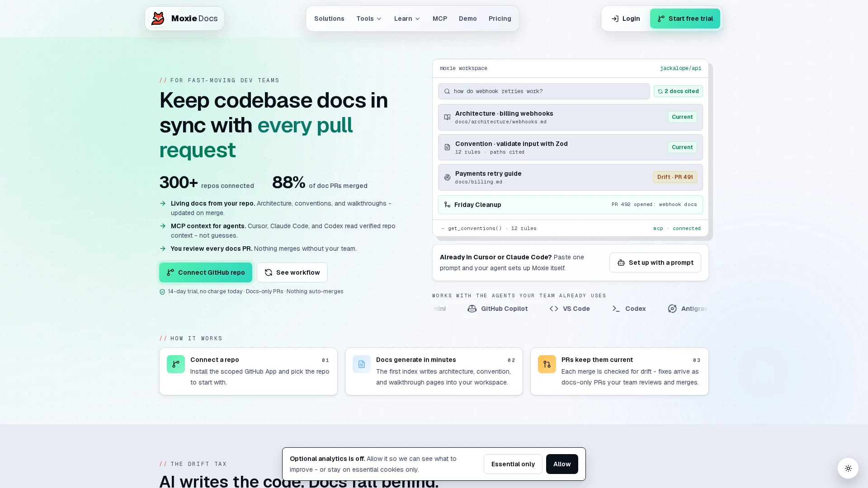Click the bot icon in Set up with a prompt
This screenshot has height=488, width=868.
tap(621, 263)
